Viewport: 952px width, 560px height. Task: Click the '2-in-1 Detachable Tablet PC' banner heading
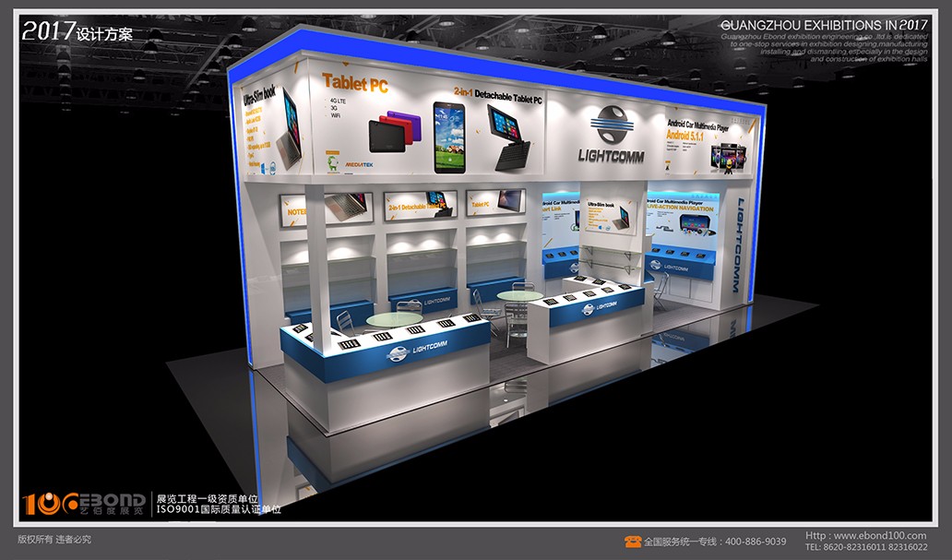(498, 95)
